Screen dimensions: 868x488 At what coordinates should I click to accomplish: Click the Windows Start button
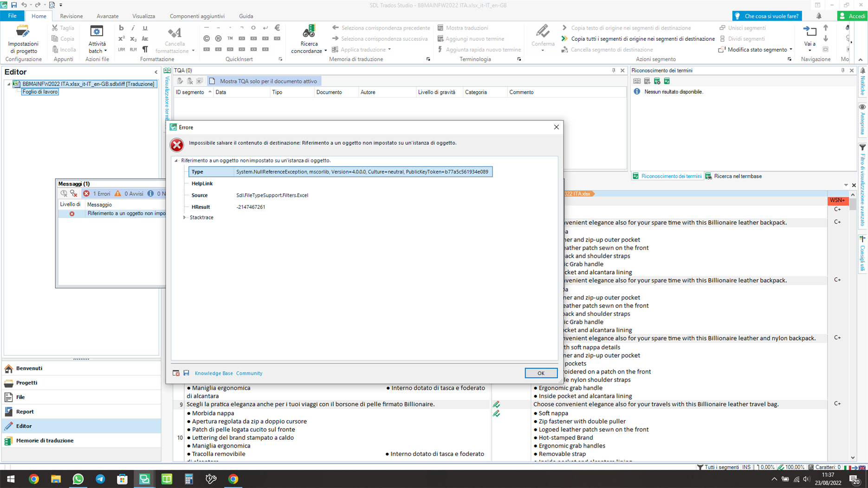click(x=11, y=479)
